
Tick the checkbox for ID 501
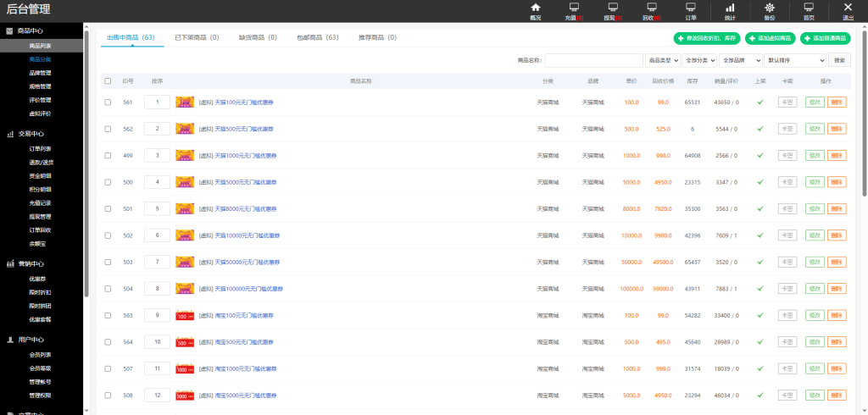(108, 208)
